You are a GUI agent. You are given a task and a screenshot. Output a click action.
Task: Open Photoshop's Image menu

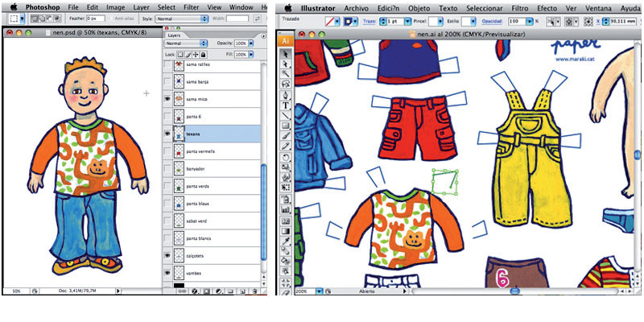(x=115, y=7)
